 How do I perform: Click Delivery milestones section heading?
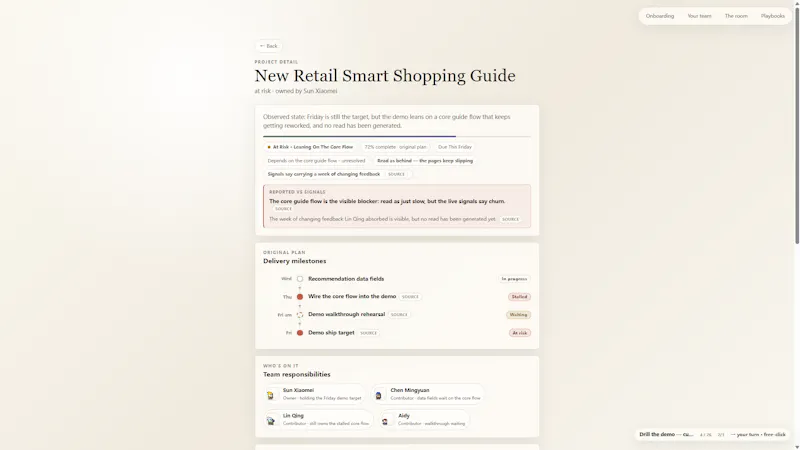pos(294,261)
